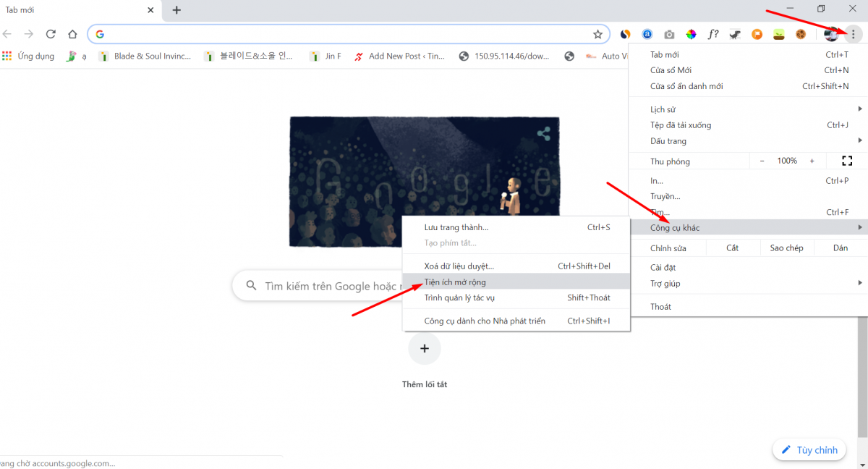Open 'Tệp đã tải xuống' downloads
The height and width of the screenshot is (469, 868).
click(748, 125)
